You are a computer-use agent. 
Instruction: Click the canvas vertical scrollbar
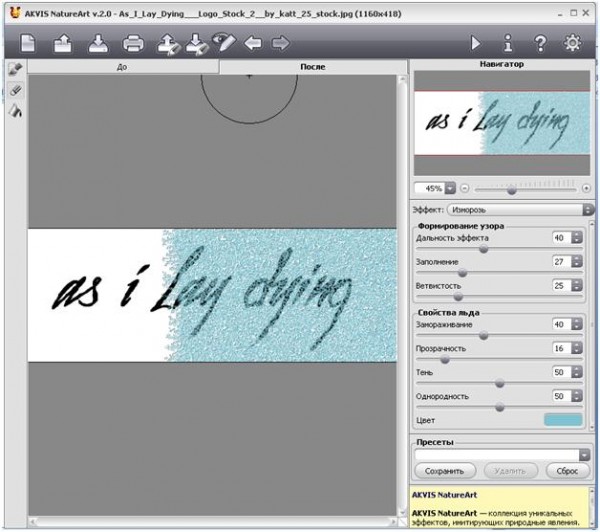[402, 295]
